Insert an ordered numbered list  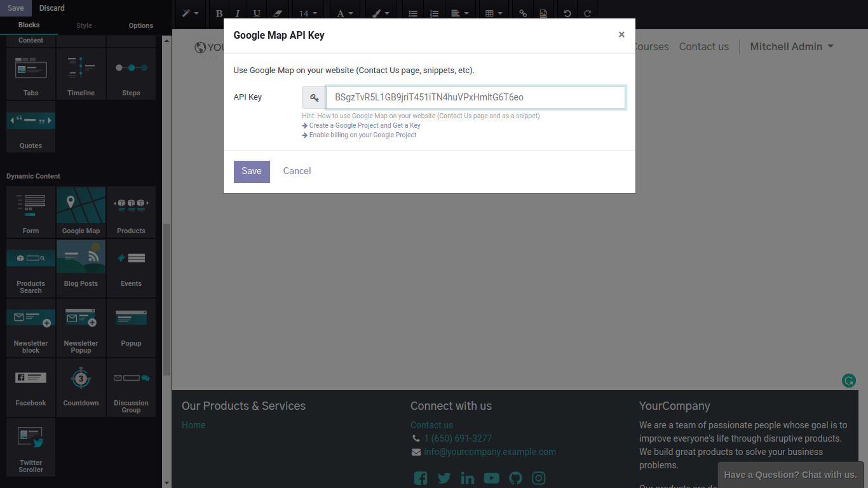tap(434, 13)
